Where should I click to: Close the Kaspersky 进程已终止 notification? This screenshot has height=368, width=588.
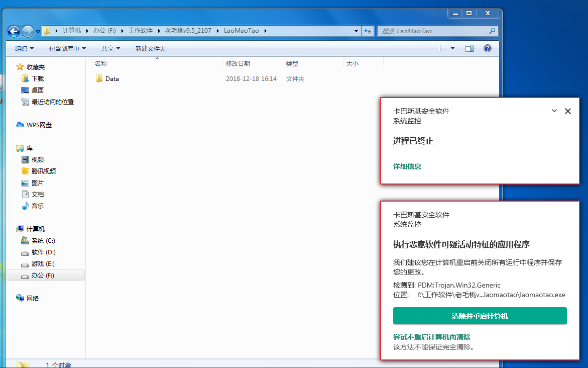[568, 111]
